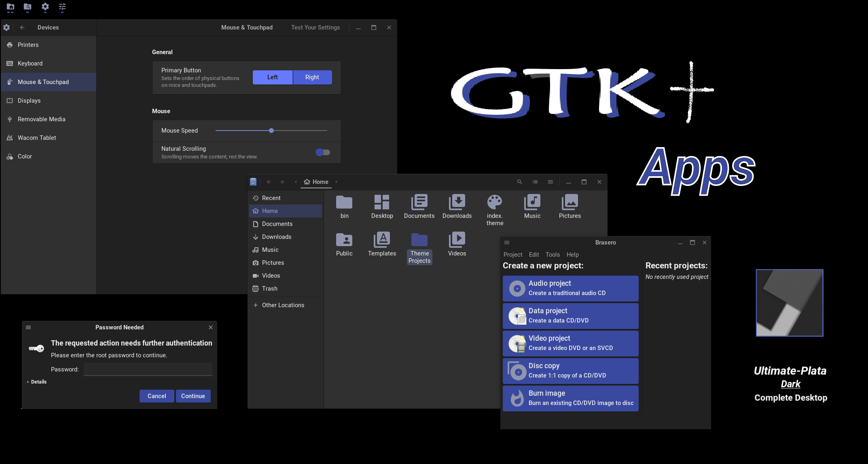
Task: Open the Desktop folder icon
Action: point(382,207)
